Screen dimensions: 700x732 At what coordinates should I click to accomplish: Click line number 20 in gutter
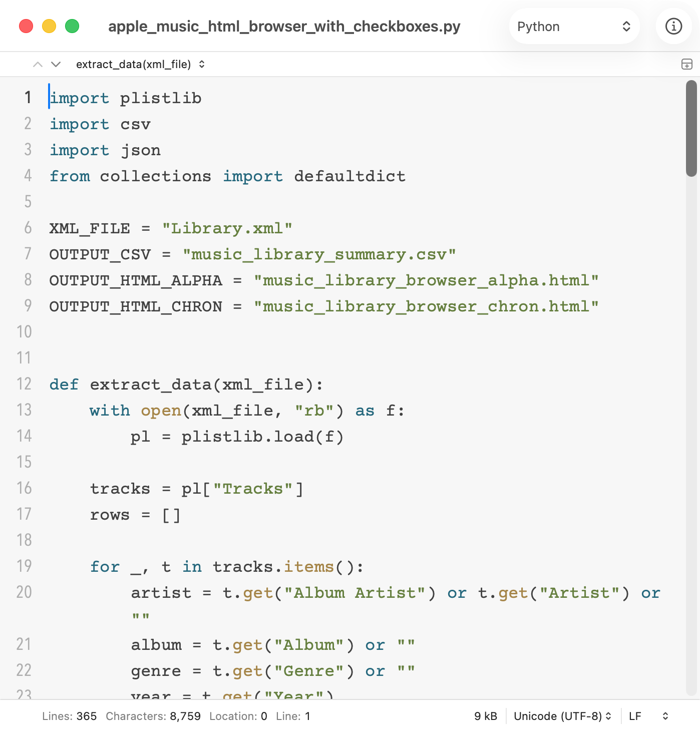(x=24, y=592)
